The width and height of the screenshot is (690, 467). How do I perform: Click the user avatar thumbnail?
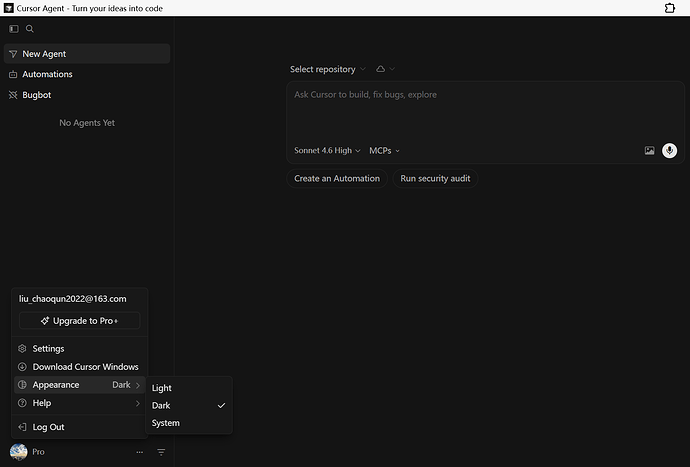click(x=18, y=452)
